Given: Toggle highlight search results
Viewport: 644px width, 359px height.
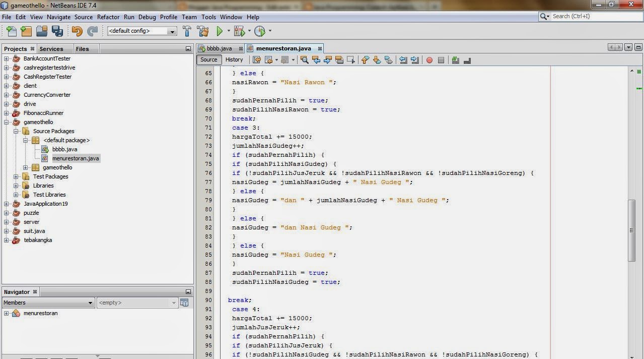Looking at the screenshot, I should click(x=339, y=60).
